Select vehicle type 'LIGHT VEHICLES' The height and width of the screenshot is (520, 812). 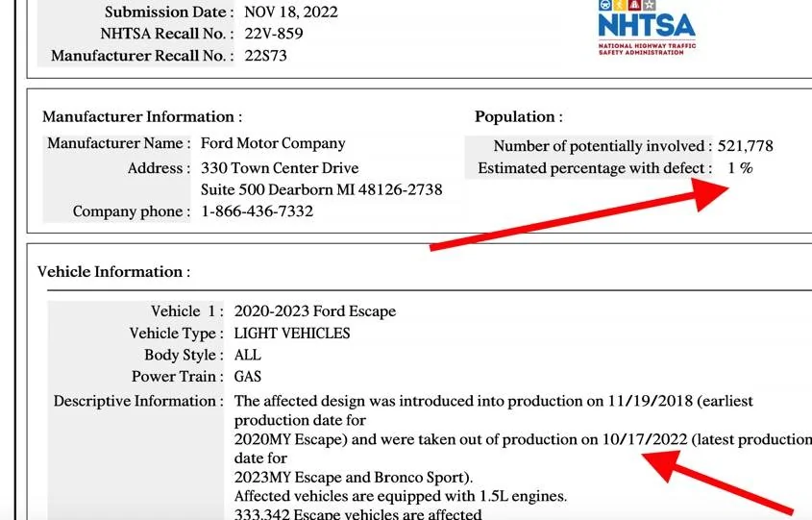point(292,333)
